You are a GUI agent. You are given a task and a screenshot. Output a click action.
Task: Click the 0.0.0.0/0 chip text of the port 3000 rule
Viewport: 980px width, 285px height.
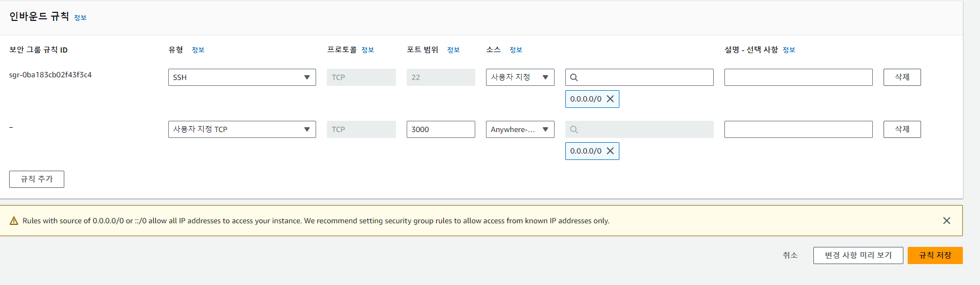[x=586, y=151]
